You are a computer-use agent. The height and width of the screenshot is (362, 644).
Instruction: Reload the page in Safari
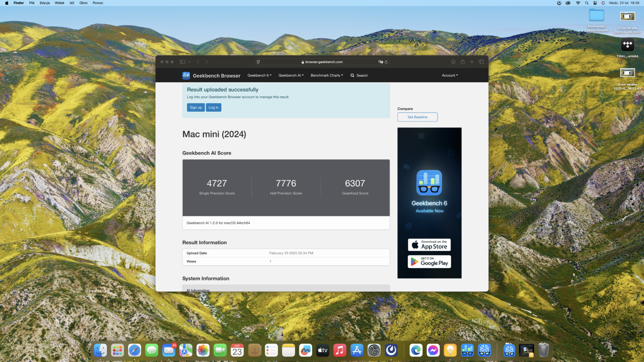coord(386,62)
